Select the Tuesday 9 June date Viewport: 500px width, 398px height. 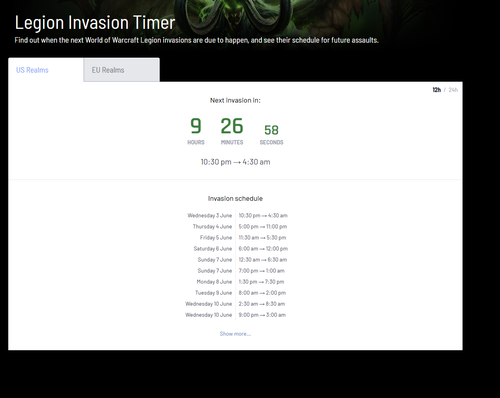214,293
